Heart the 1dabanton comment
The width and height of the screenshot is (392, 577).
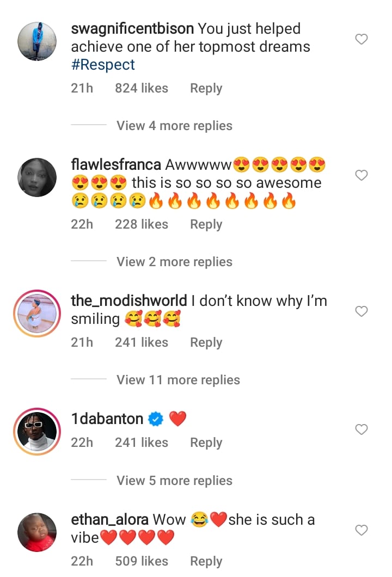(362, 429)
